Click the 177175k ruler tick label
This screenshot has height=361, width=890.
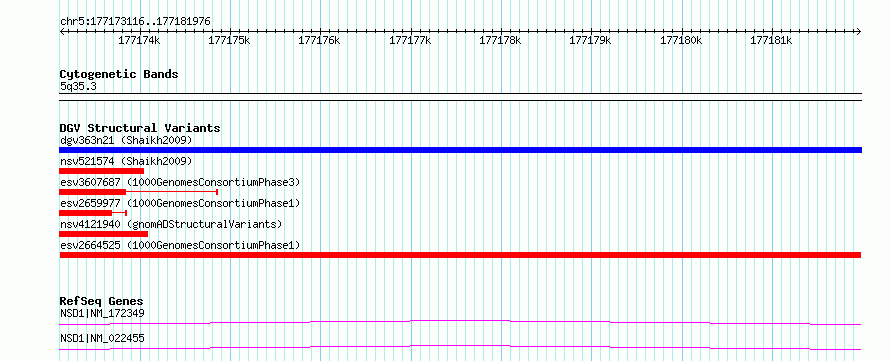click(229, 40)
